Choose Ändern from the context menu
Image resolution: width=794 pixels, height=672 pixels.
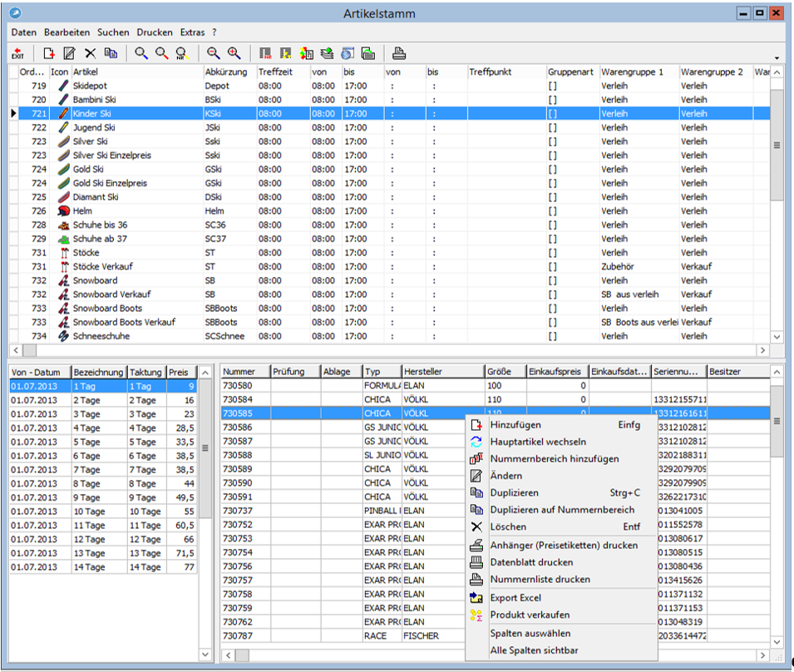pyautogui.click(x=561, y=476)
